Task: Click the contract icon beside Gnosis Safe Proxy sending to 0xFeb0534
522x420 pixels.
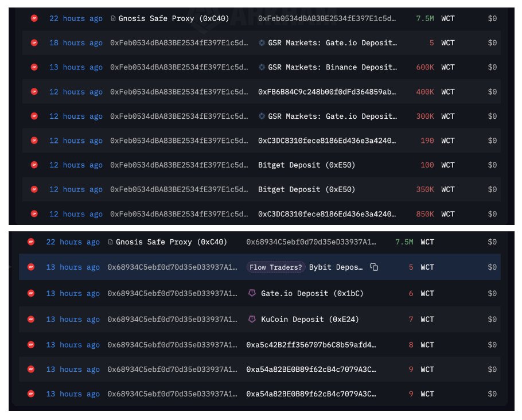Action: click(x=113, y=18)
